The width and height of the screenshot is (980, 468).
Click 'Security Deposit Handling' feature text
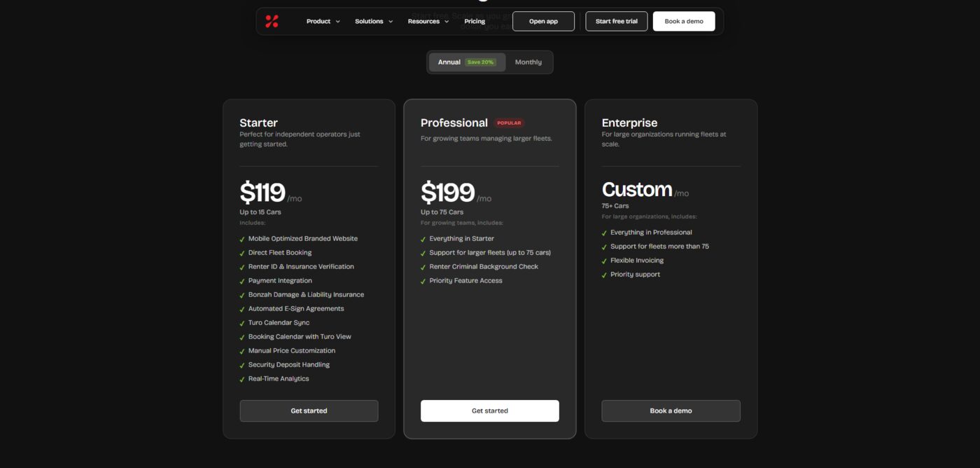coord(289,364)
